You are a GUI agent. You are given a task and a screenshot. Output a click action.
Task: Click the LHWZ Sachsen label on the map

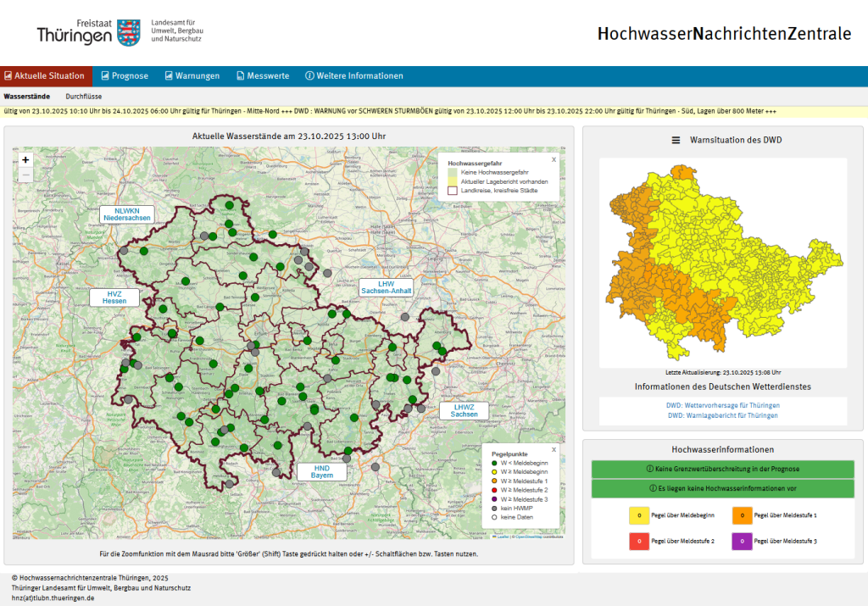point(463,411)
